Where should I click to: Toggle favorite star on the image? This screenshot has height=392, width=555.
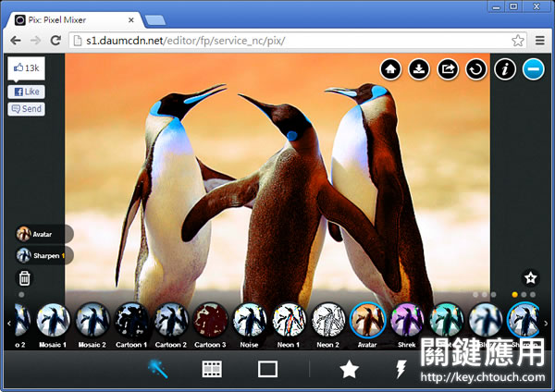point(530,277)
